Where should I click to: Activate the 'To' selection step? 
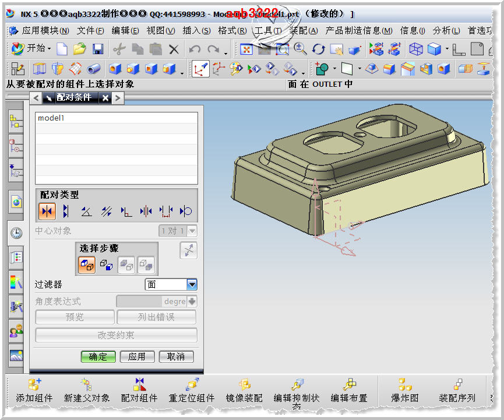pyautogui.click(x=107, y=265)
